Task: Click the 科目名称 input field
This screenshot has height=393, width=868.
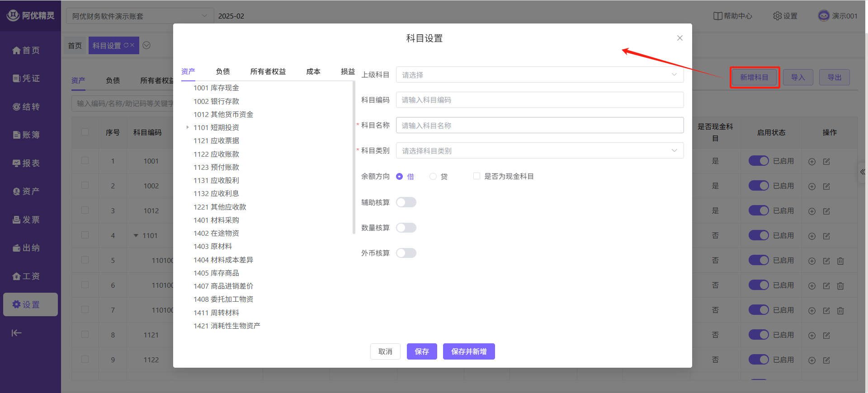Action: click(x=539, y=126)
